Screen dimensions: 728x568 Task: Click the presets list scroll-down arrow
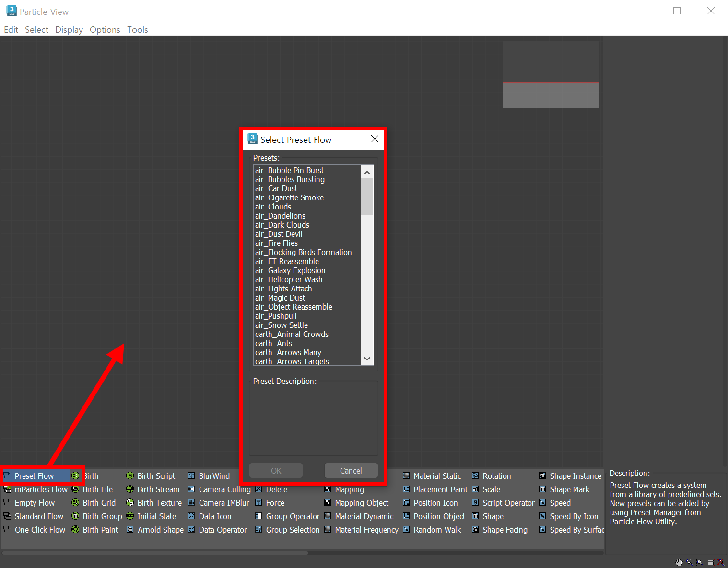pyautogui.click(x=367, y=359)
